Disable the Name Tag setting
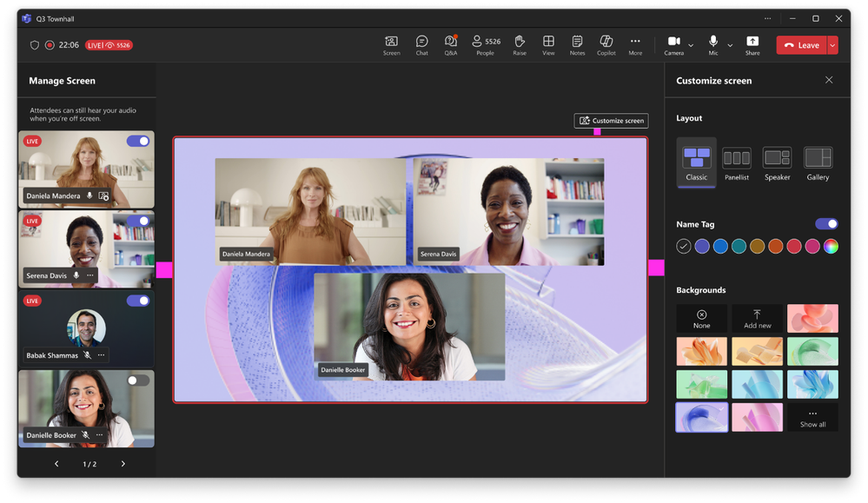The image size is (868, 503). (x=826, y=223)
